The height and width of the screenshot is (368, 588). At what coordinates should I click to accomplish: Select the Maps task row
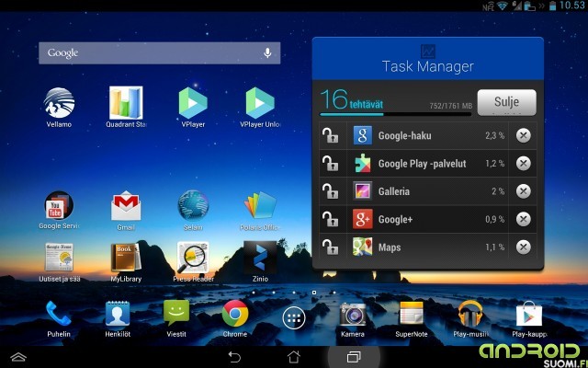[428, 247]
